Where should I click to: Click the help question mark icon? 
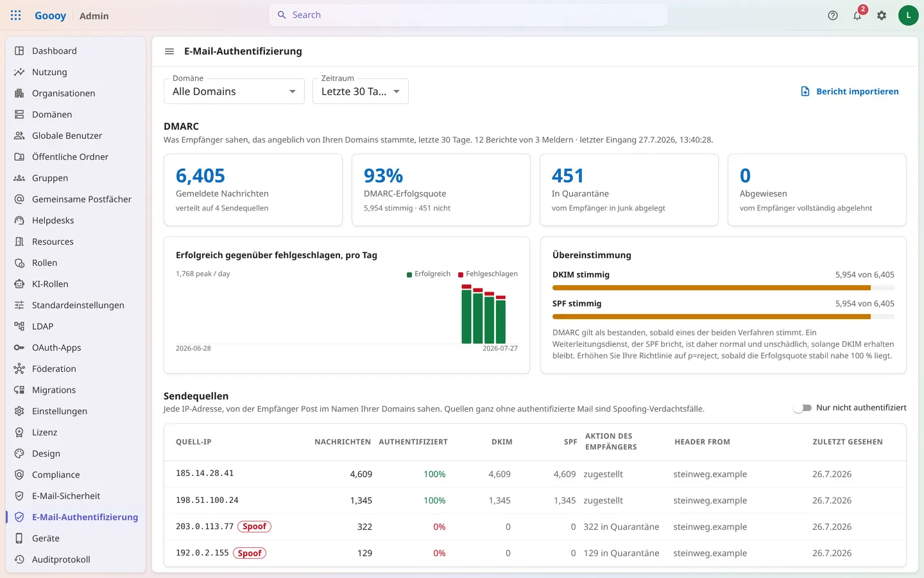pyautogui.click(x=833, y=15)
